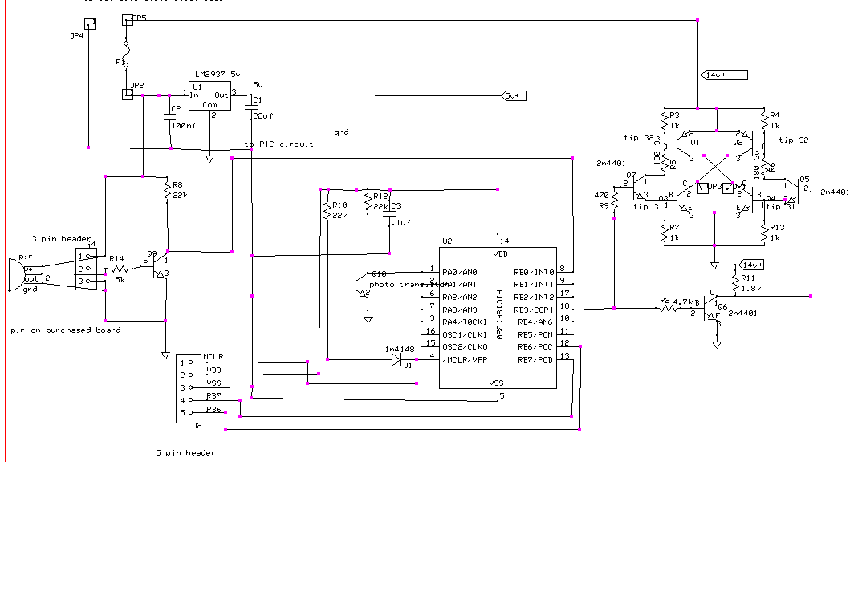The width and height of the screenshot is (854, 616).
Task: Select the D1 1n4148 diode symbol
Action: tap(397, 359)
